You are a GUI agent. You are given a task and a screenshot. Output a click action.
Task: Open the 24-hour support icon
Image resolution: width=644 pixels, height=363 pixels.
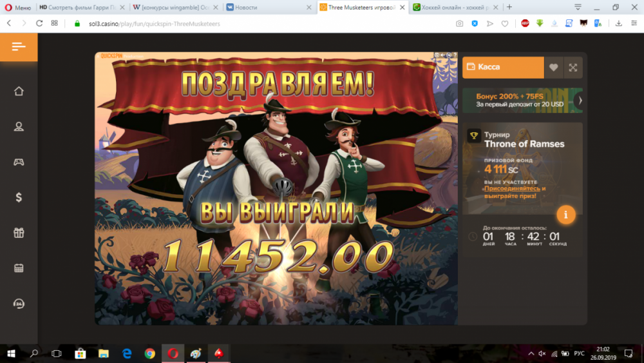point(19,304)
